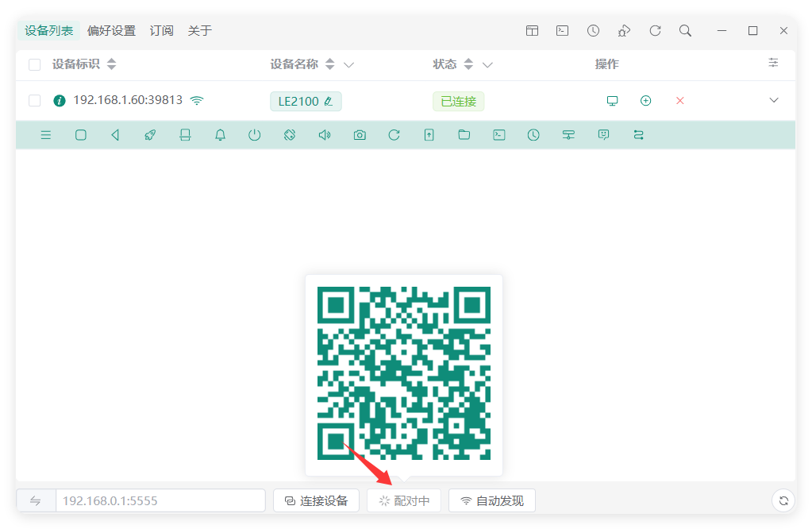Start mirroring with the monitor icon
This screenshot has width=812, height=529.
[612, 101]
